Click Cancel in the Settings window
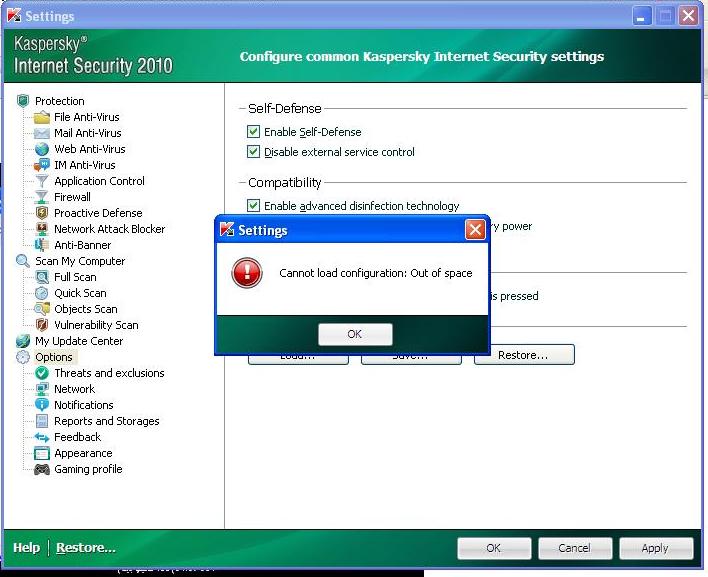Image resolution: width=708 pixels, height=577 pixels. (575, 548)
